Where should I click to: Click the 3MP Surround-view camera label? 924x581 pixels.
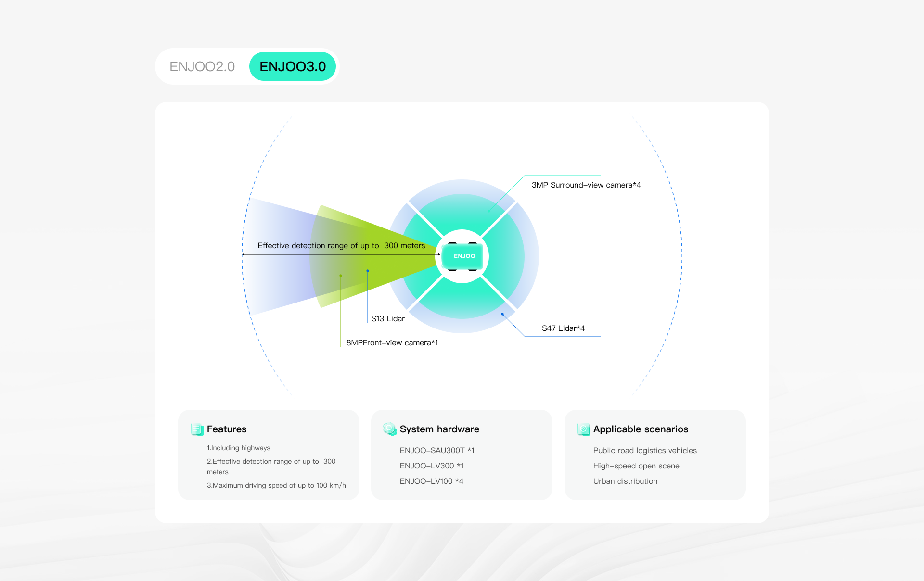[586, 185]
